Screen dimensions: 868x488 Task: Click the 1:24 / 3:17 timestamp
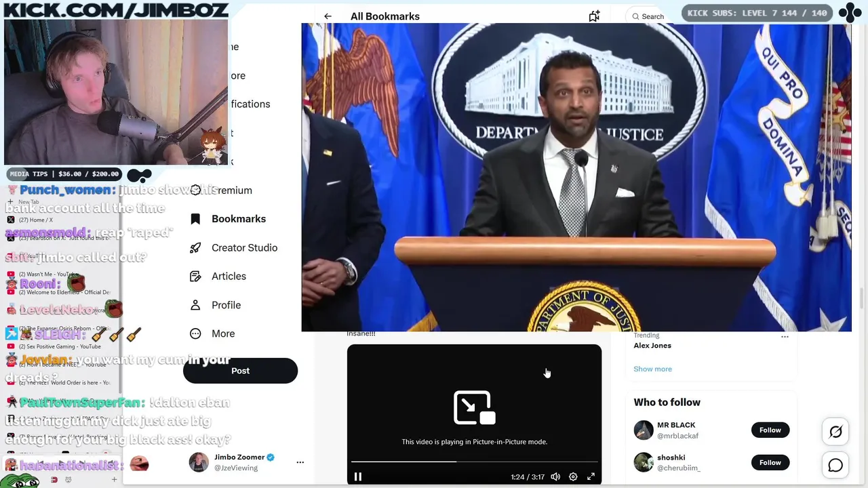click(x=528, y=476)
